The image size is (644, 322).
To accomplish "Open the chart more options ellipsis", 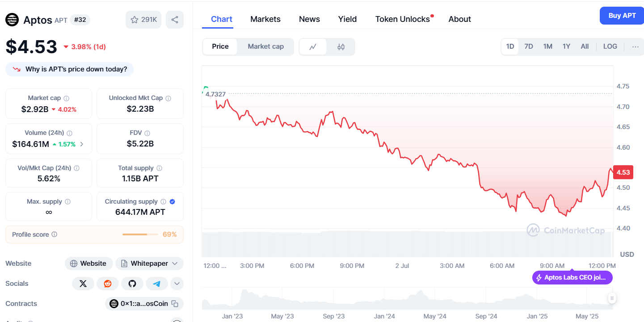I will click(x=636, y=46).
